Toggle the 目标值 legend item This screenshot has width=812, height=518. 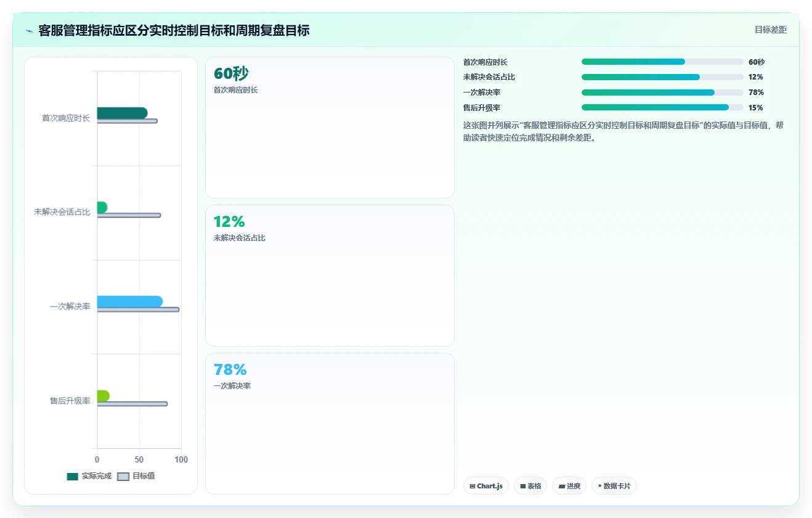click(x=136, y=476)
